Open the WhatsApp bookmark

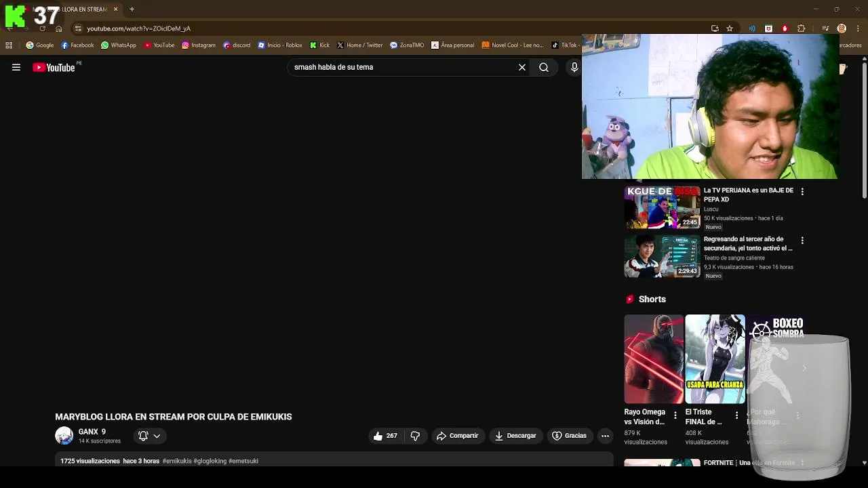coord(118,45)
